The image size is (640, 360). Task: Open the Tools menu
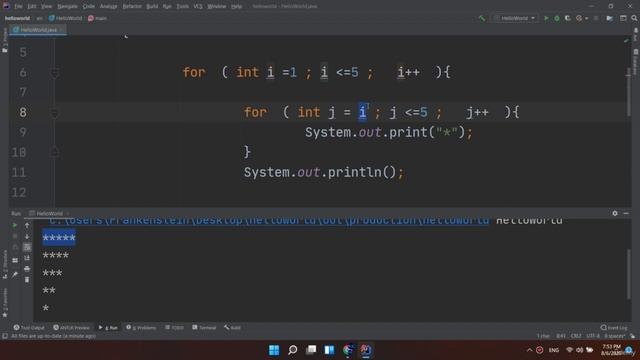click(x=182, y=7)
